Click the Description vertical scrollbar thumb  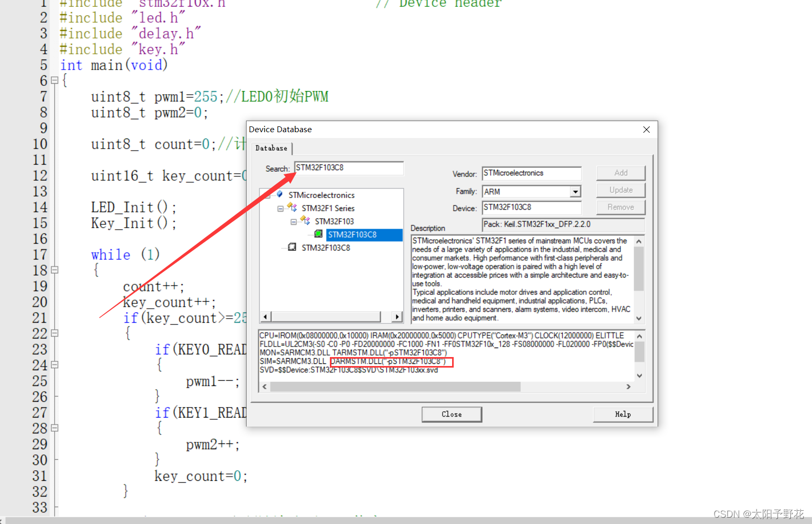pyautogui.click(x=639, y=269)
